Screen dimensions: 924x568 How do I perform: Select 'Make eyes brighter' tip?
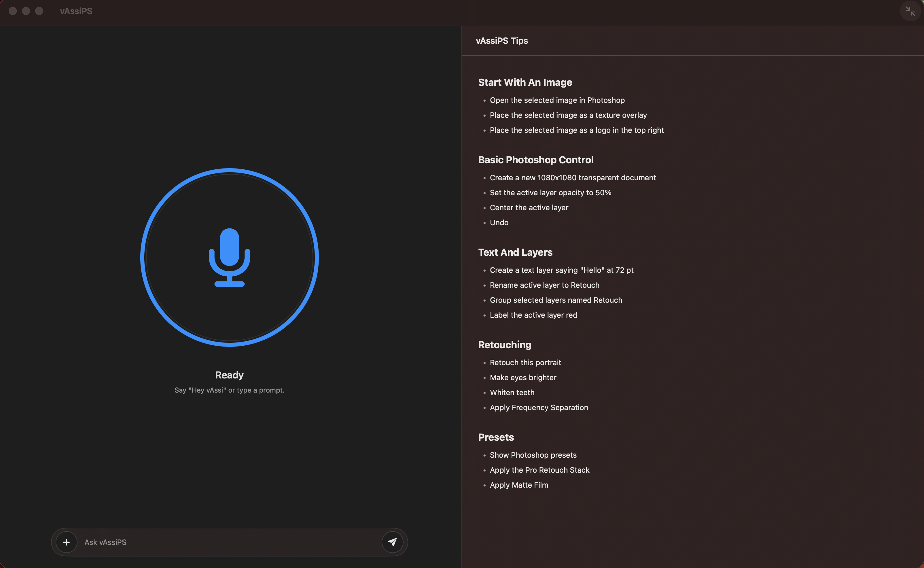523,378
